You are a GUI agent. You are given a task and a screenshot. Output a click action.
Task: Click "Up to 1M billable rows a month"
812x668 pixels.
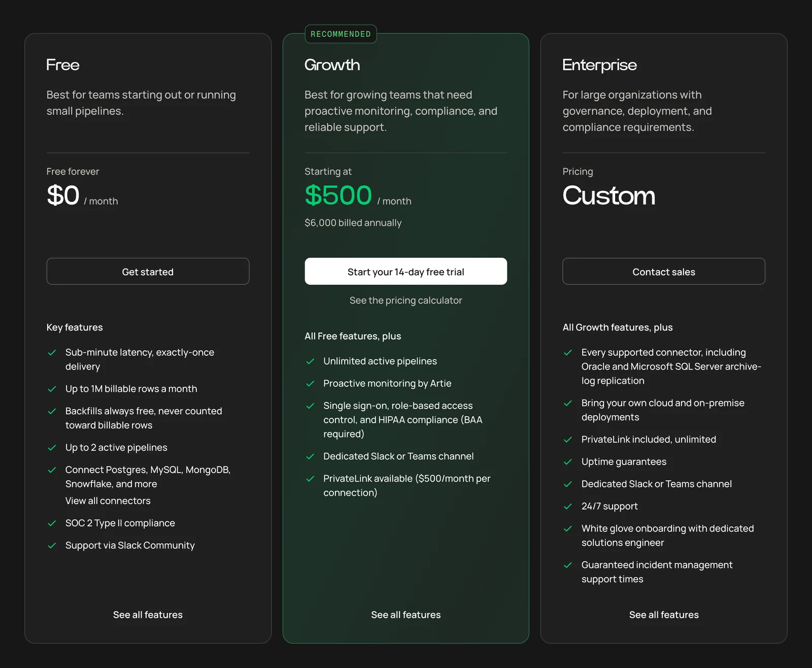131,389
